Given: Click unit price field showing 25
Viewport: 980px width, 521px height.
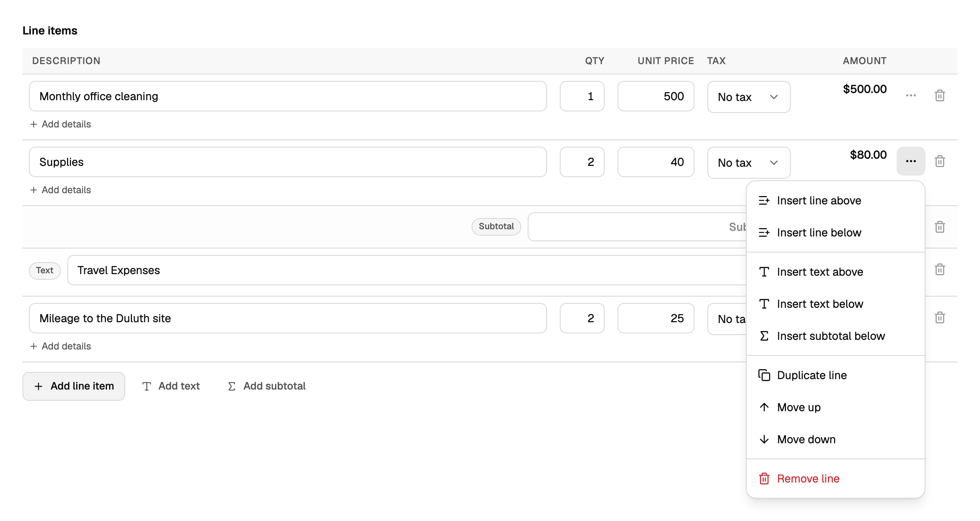Looking at the screenshot, I should click(656, 318).
